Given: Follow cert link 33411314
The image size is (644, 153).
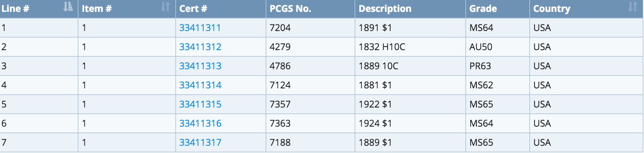Looking at the screenshot, I should coord(200,85).
